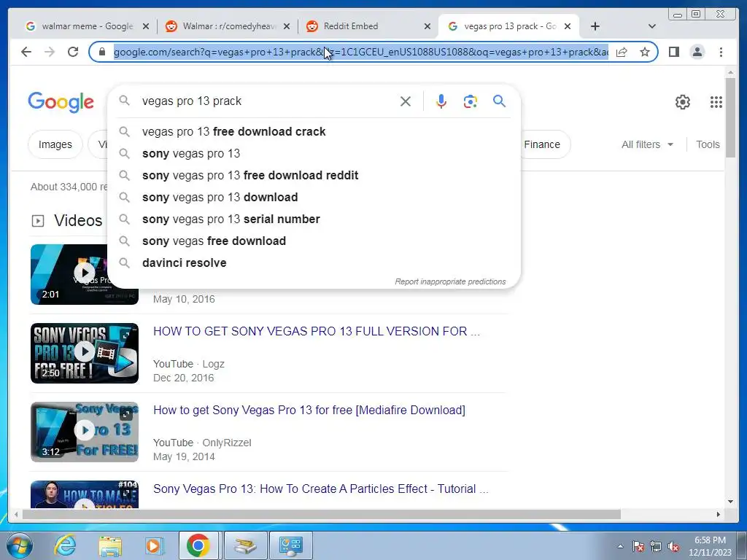
Task: Play the 2:50 Sony Vegas Pro 13 For Free thumbnail
Action: (x=85, y=353)
